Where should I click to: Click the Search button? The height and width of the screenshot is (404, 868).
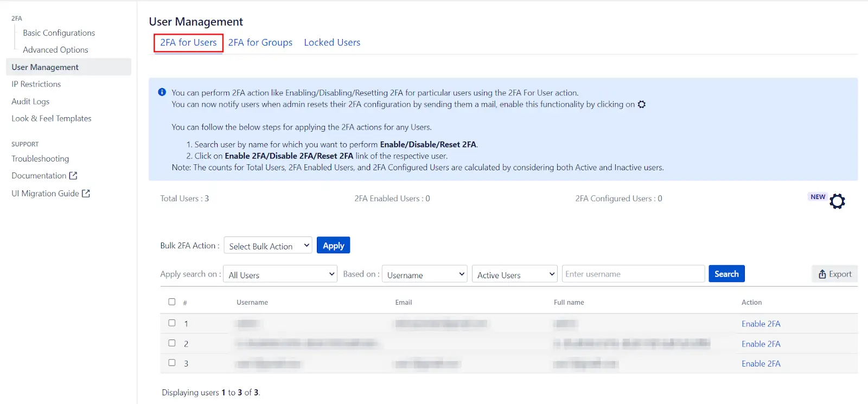[726, 274]
